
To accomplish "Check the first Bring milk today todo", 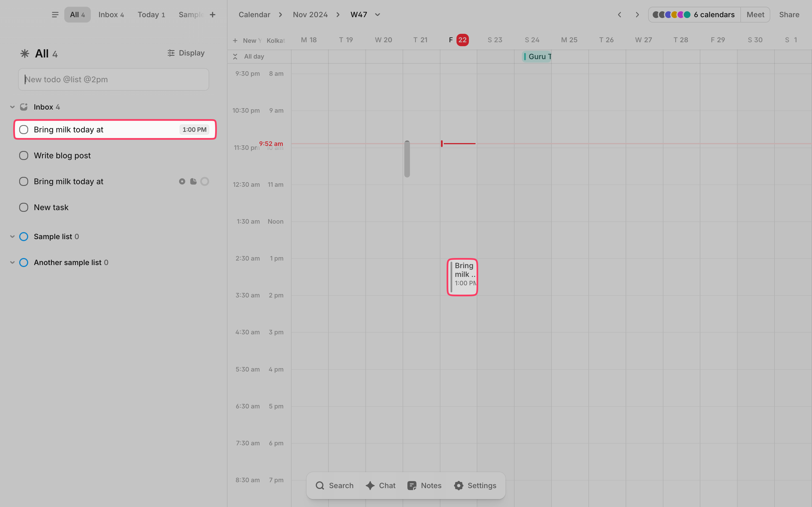I will coord(23,130).
